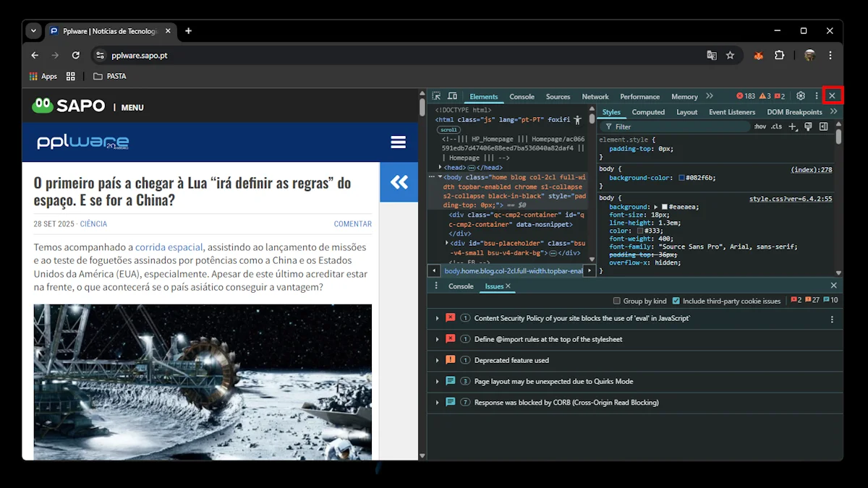The width and height of the screenshot is (868, 488).
Task: Open DevTools settings gear
Action: click(801, 96)
